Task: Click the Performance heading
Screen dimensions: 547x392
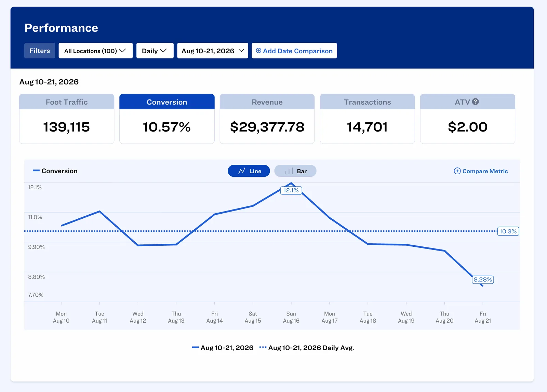Action: click(62, 28)
